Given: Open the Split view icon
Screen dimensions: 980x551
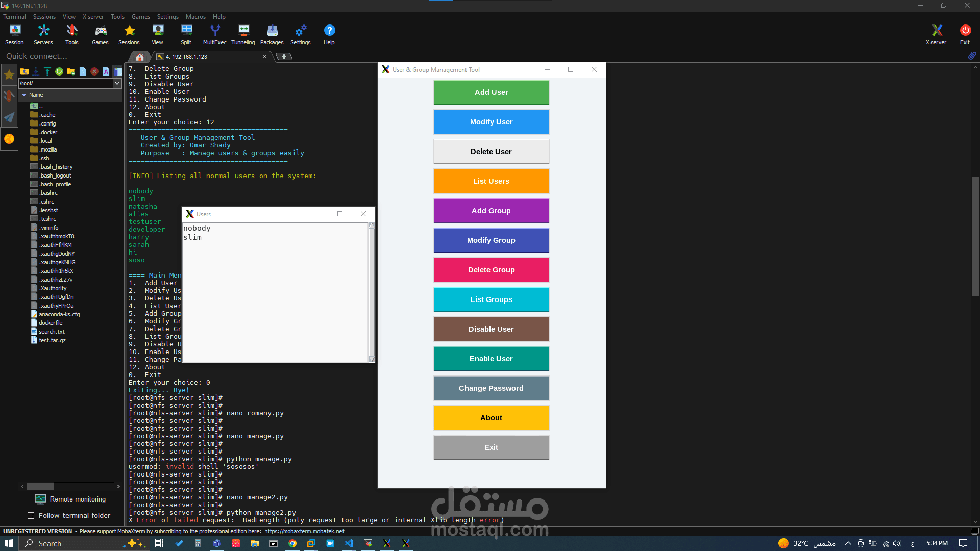Looking at the screenshot, I should 186,35.
